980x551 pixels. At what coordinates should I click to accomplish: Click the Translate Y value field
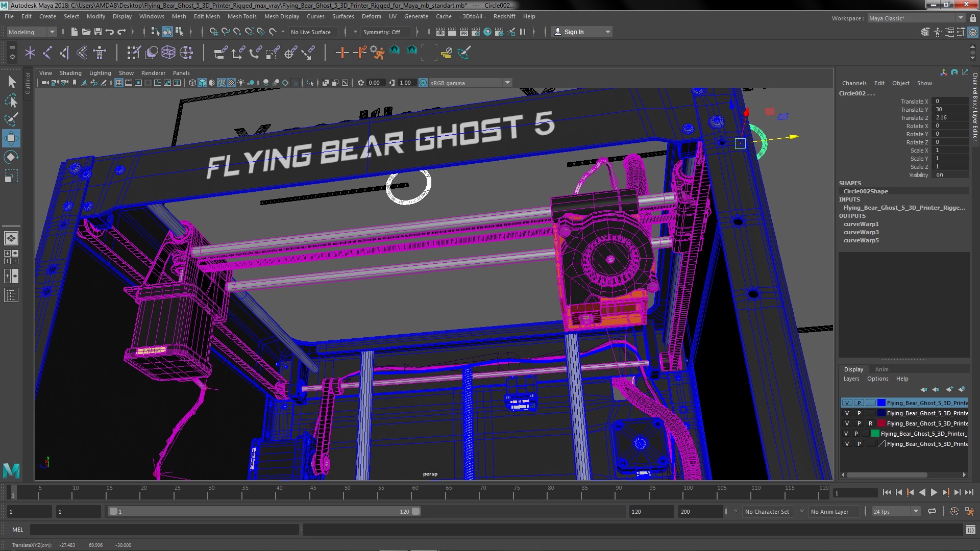[x=950, y=109]
